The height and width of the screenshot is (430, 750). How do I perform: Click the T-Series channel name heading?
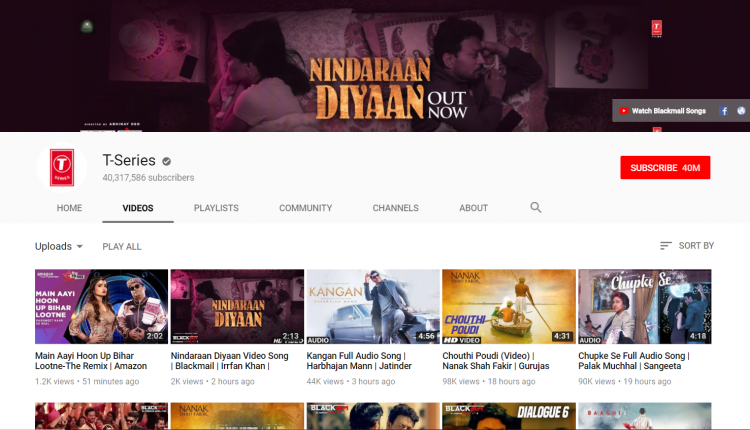click(129, 160)
